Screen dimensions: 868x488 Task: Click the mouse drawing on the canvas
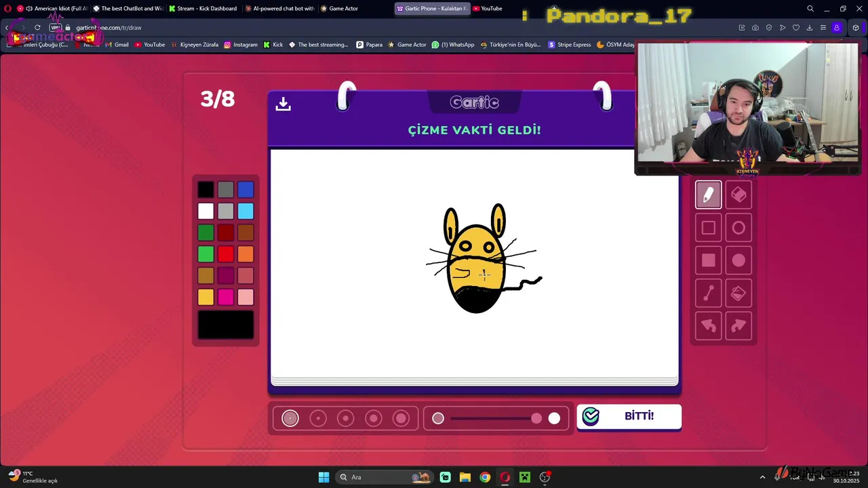pos(484,258)
